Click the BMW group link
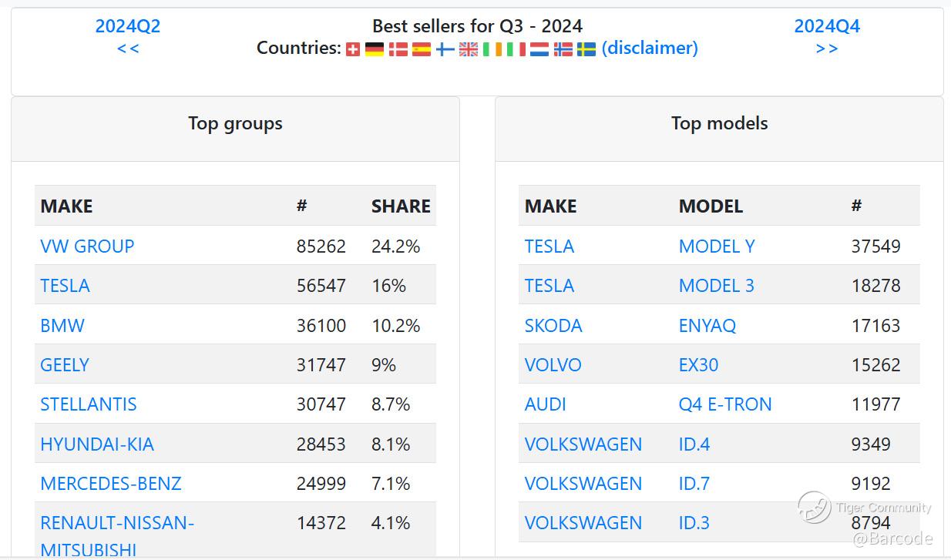 [x=62, y=326]
